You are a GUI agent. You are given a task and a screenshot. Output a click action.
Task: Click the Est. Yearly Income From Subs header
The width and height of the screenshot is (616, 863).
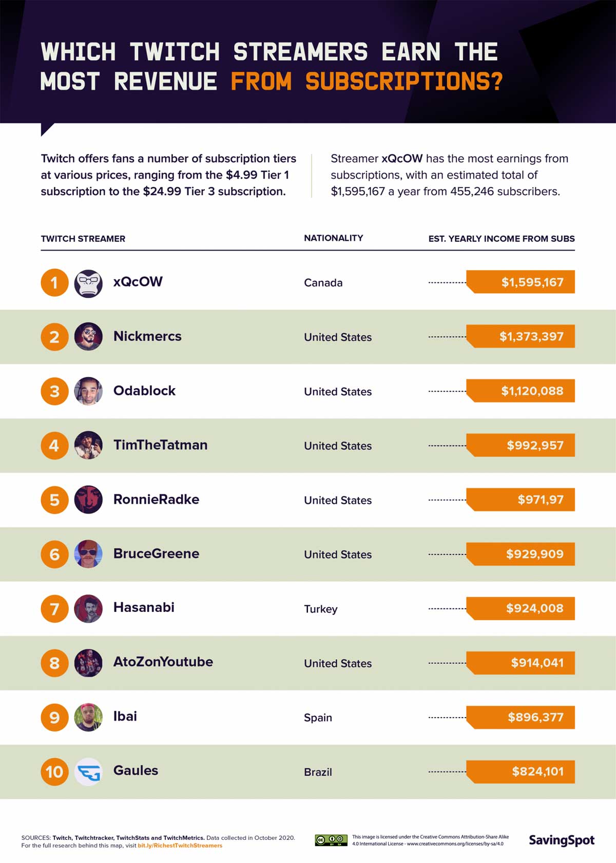(502, 239)
